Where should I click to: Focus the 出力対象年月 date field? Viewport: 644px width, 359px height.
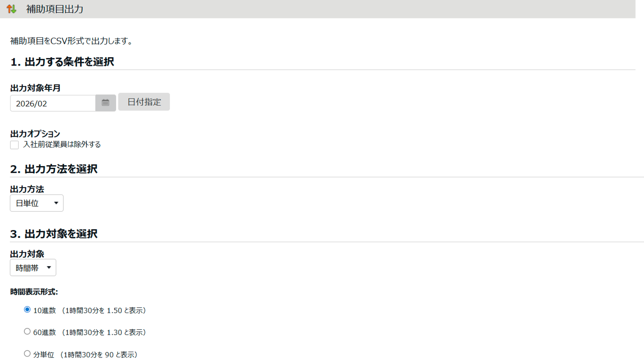(53, 103)
